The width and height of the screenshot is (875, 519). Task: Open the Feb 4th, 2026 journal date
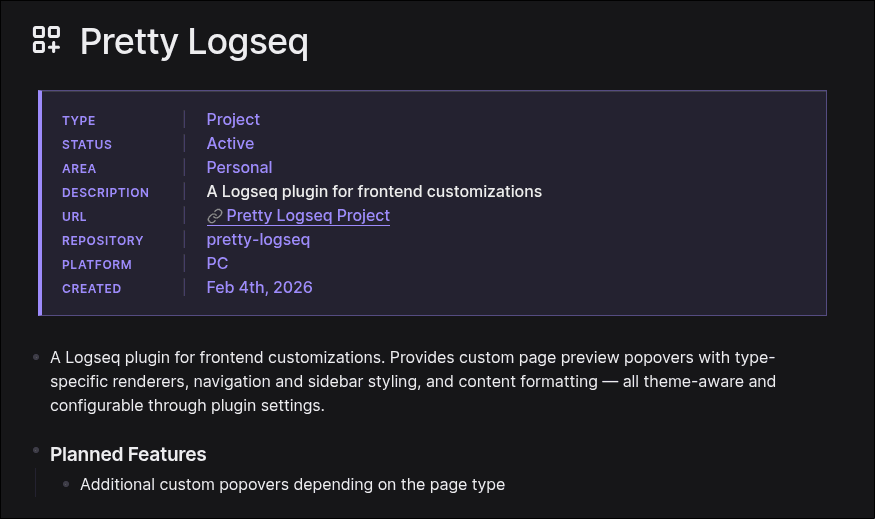click(x=259, y=288)
